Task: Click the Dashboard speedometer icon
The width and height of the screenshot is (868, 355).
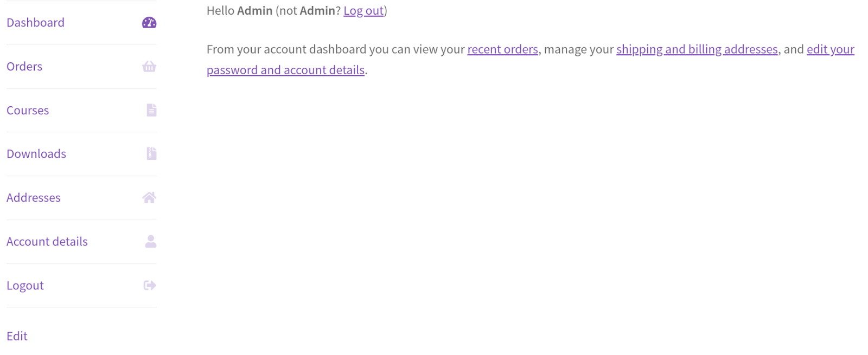Action: [149, 23]
